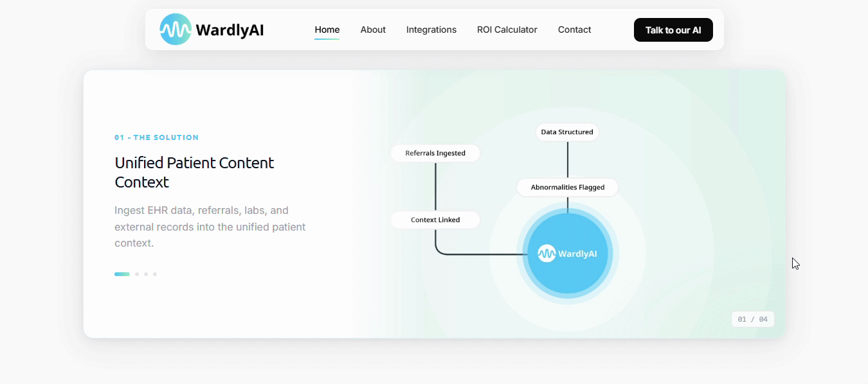Navigate to Integrations
This screenshot has height=384, width=868.
431,30
